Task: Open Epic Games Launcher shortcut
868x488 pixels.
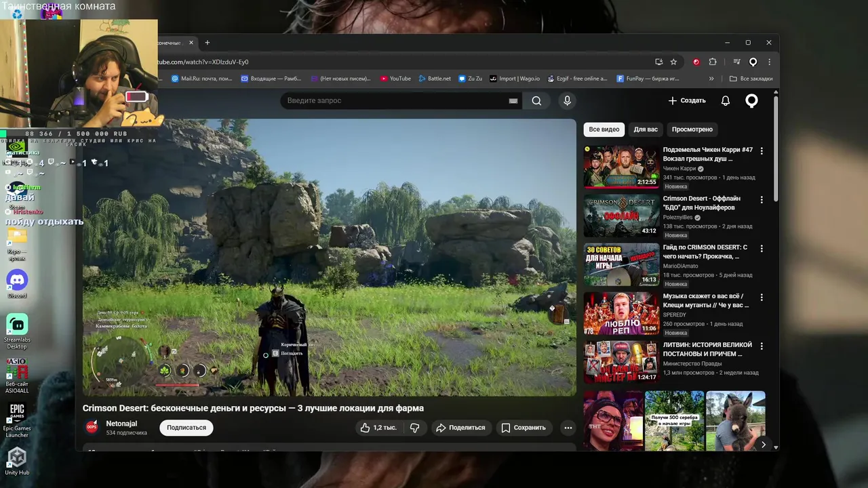Action: pyautogui.click(x=17, y=420)
